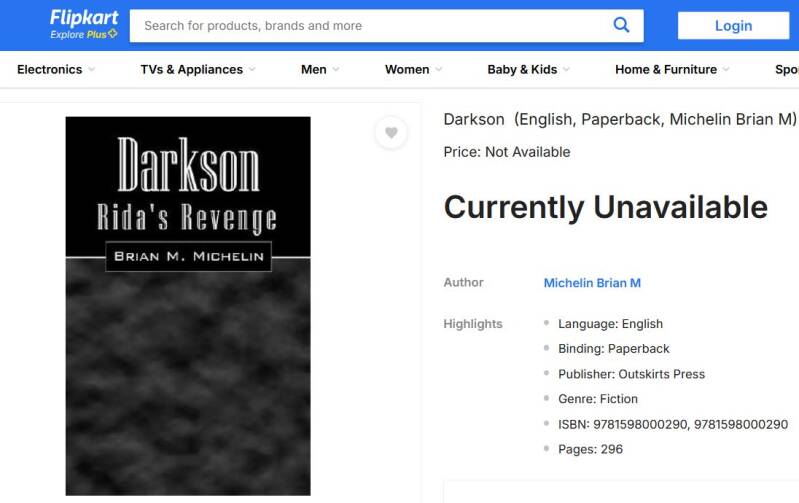The height and width of the screenshot is (503, 799).
Task: Open the Home & Furniture menu
Action: 665,69
